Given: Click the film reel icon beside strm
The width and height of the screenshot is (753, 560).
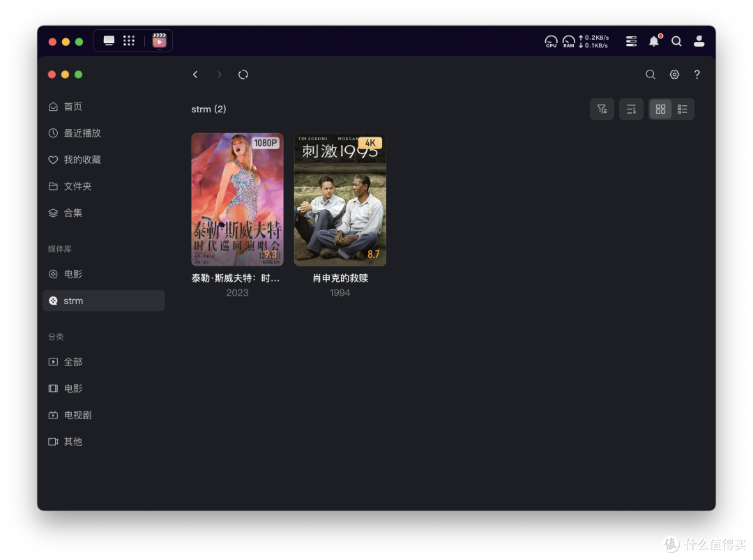Looking at the screenshot, I should click(53, 301).
